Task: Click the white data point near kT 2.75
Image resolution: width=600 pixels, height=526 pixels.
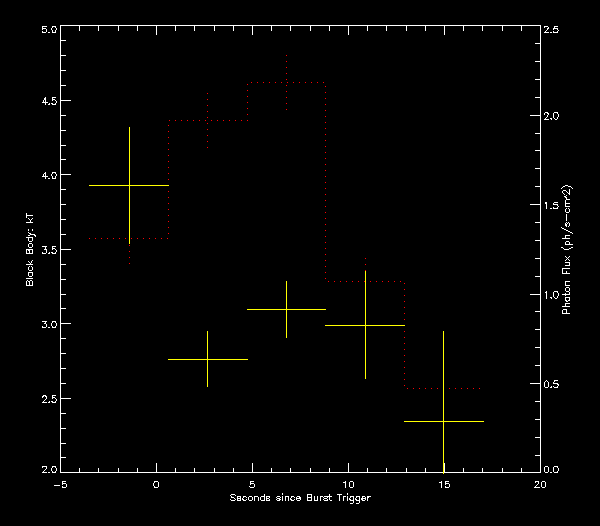Action: 207,359
